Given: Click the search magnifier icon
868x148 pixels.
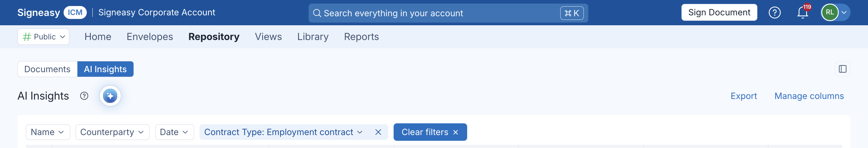Looking at the screenshot, I should [x=317, y=13].
